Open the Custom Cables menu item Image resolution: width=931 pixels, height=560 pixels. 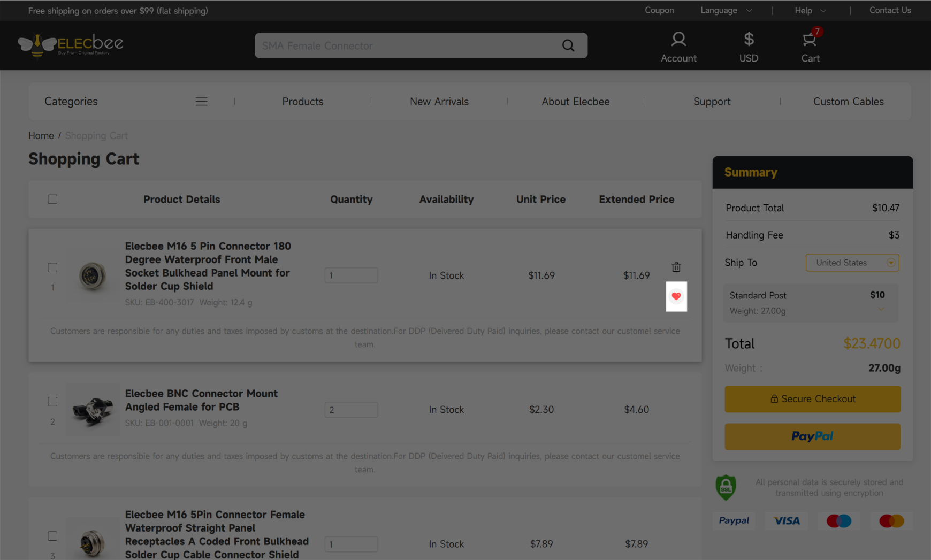pyautogui.click(x=848, y=102)
